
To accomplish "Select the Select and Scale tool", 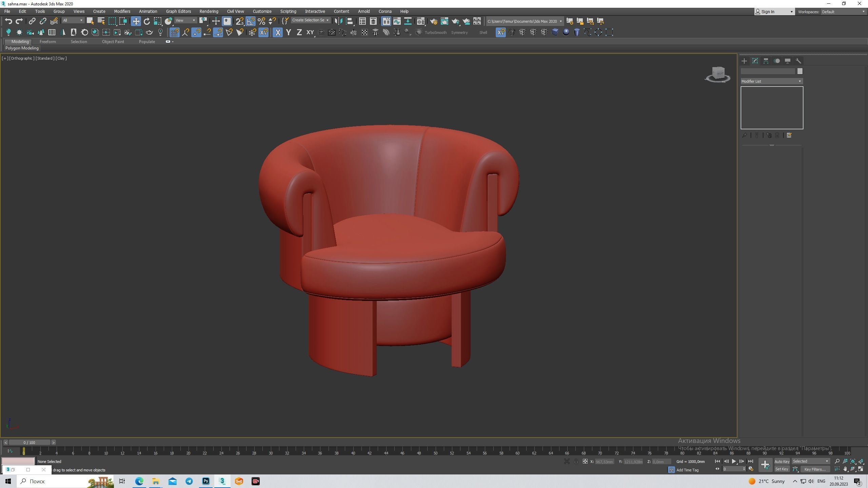I will [x=158, y=21].
